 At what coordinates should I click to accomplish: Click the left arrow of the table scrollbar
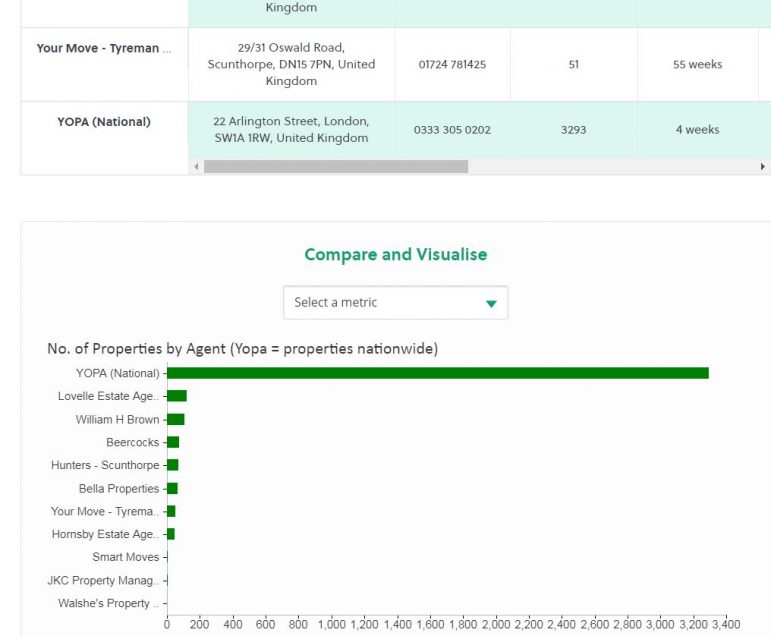tap(196, 167)
